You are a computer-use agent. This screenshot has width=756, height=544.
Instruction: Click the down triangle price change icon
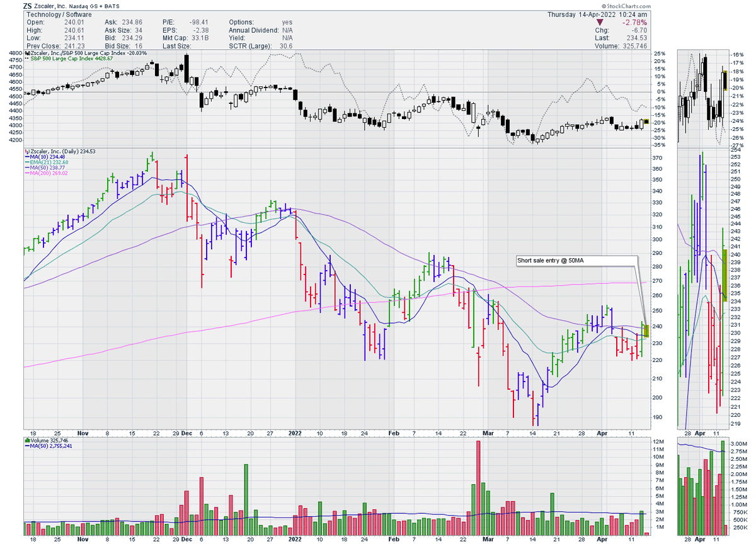pos(601,22)
